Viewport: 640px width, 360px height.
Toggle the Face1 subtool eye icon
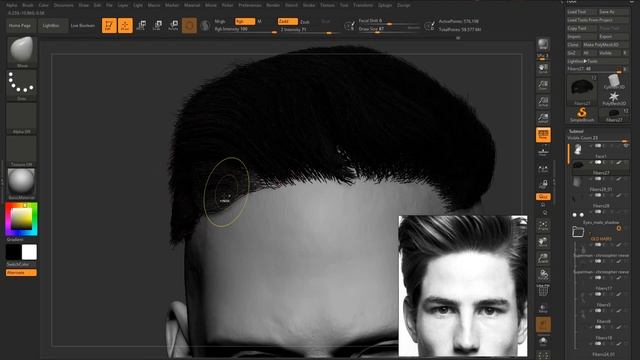tap(626, 146)
